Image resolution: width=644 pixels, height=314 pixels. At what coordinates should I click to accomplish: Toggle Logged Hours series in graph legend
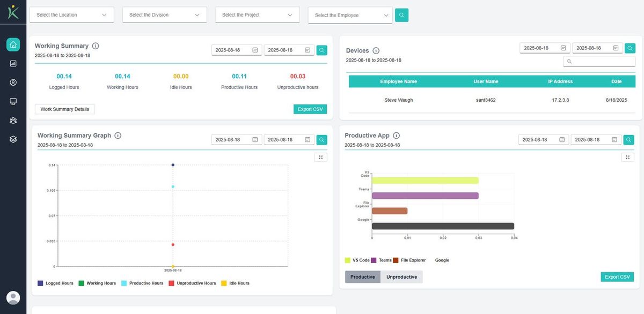click(55, 283)
